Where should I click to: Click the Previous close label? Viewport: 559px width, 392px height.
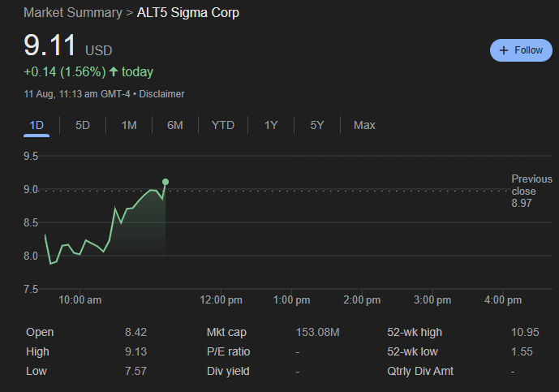pyautogui.click(x=531, y=185)
